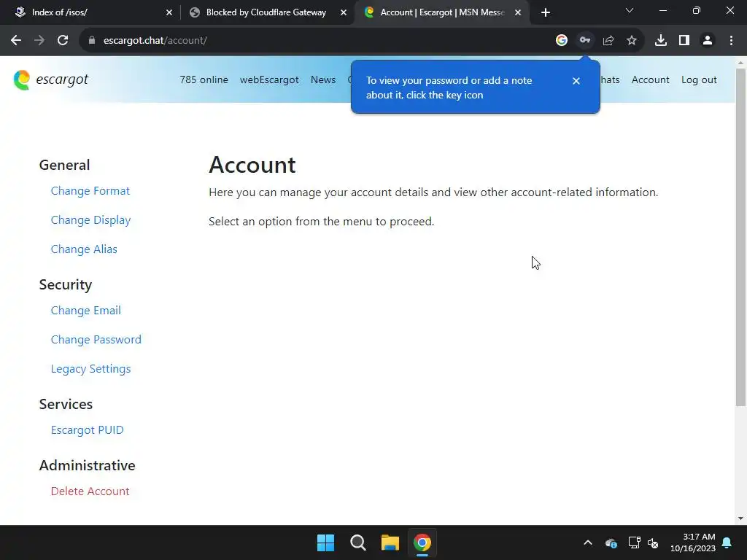
Task: Open Change Email
Action: [x=86, y=311]
